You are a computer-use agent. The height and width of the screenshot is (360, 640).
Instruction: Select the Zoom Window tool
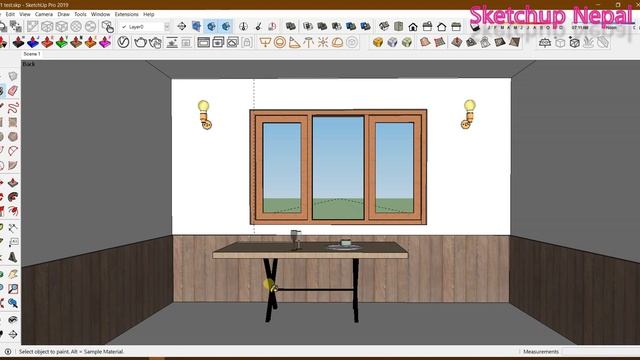[13, 289]
